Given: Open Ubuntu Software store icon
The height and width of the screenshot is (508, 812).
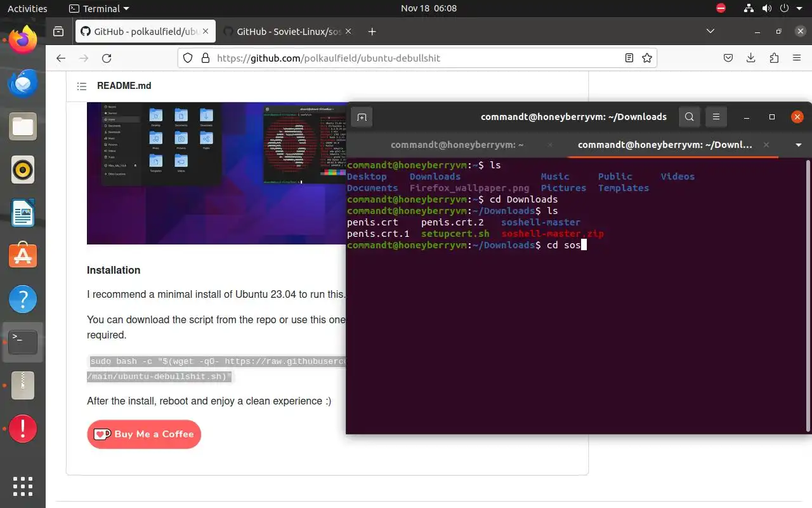Looking at the screenshot, I should pyautogui.click(x=23, y=256).
